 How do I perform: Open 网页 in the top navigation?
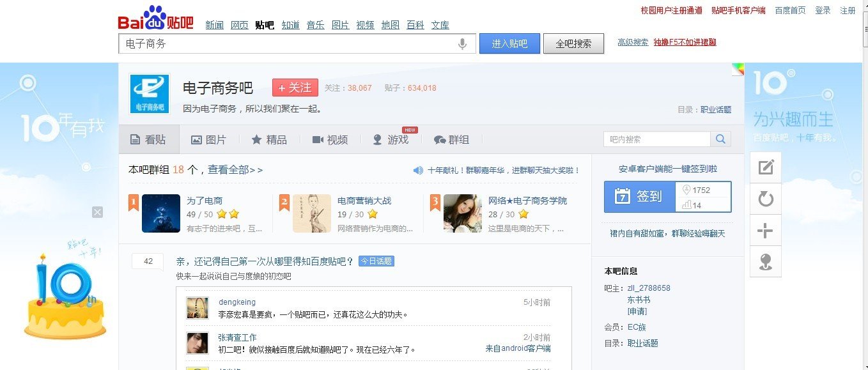[240, 25]
